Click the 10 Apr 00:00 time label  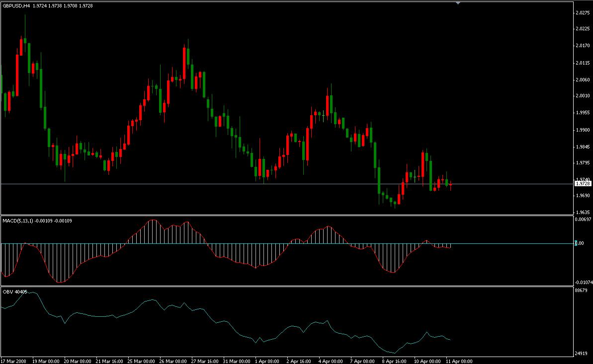tap(427, 362)
